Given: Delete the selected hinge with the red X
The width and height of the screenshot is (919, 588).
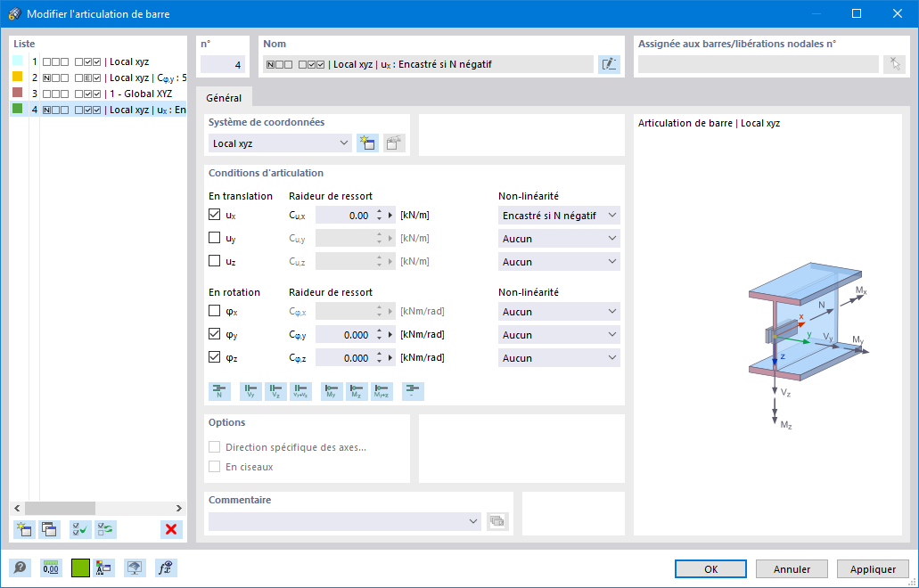Looking at the screenshot, I should click(x=171, y=529).
